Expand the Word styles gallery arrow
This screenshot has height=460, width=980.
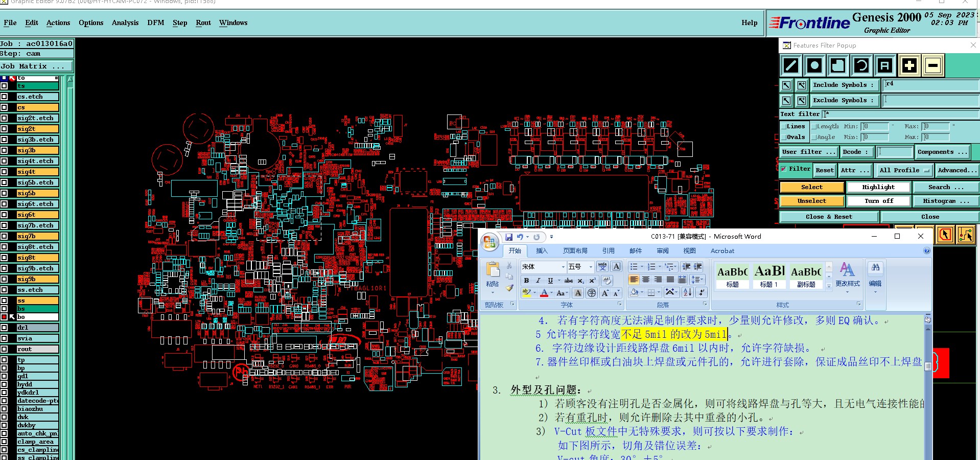(829, 287)
